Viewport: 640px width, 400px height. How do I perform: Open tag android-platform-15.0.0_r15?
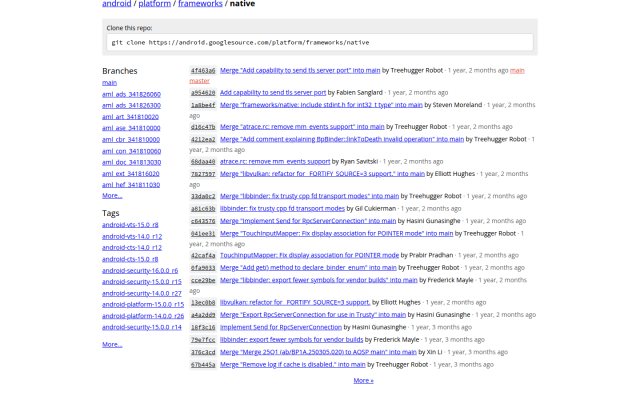[143, 304]
